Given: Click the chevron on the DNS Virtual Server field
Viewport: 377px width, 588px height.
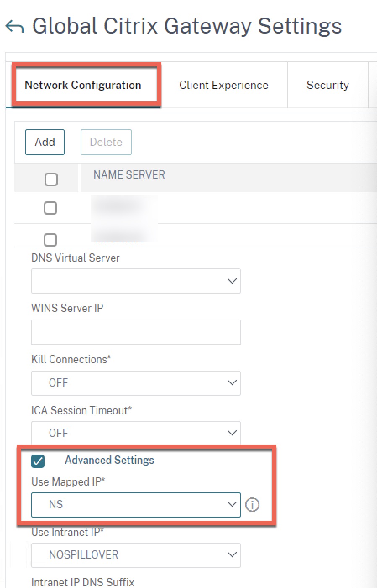Looking at the screenshot, I should (x=232, y=281).
